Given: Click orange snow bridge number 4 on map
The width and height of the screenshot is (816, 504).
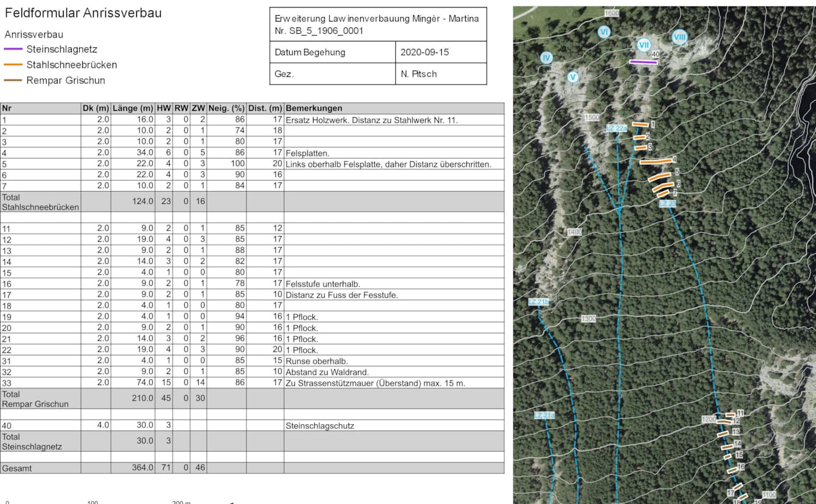Looking at the screenshot, I should pyautogui.click(x=655, y=161).
